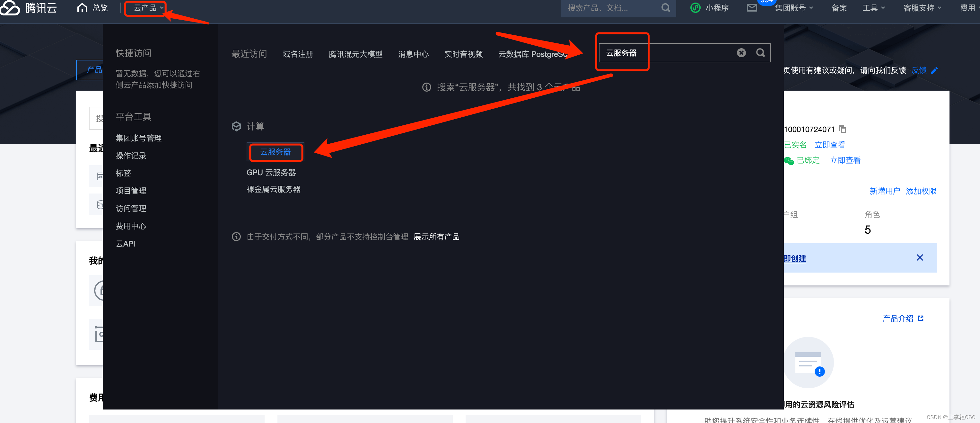Select 云服务器 search result
This screenshot has width=980, height=423.
click(276, 152)
